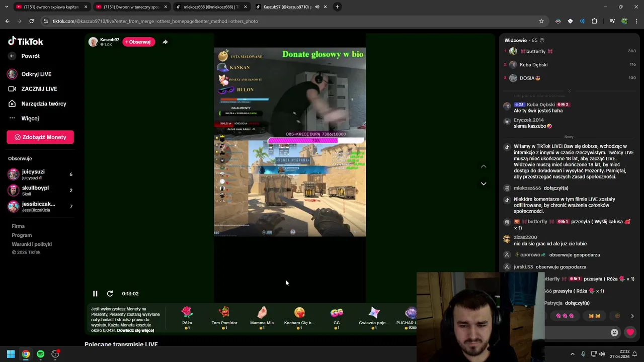Click the TikTok logo

(26, 41)
